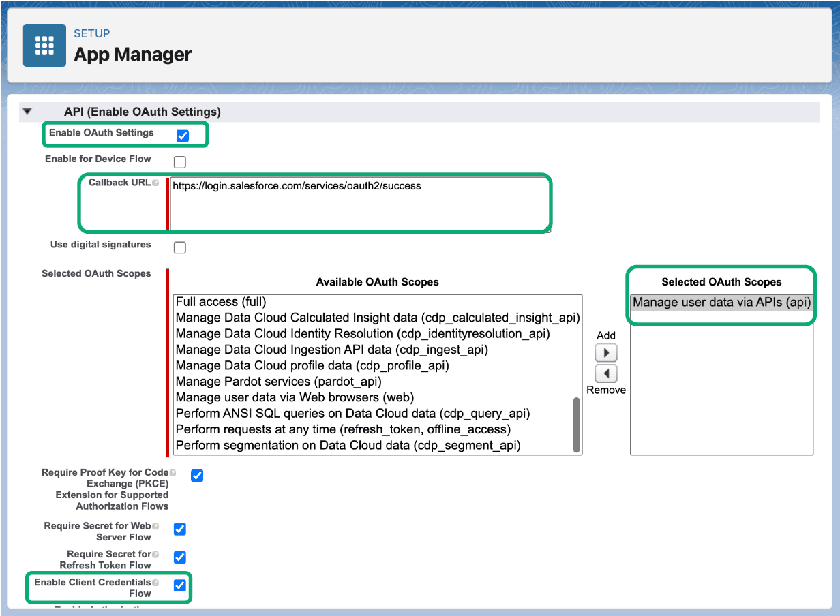The image size is (840, 616).
Task: Click the Remove arrow button
Action: (x=605, y=373)
